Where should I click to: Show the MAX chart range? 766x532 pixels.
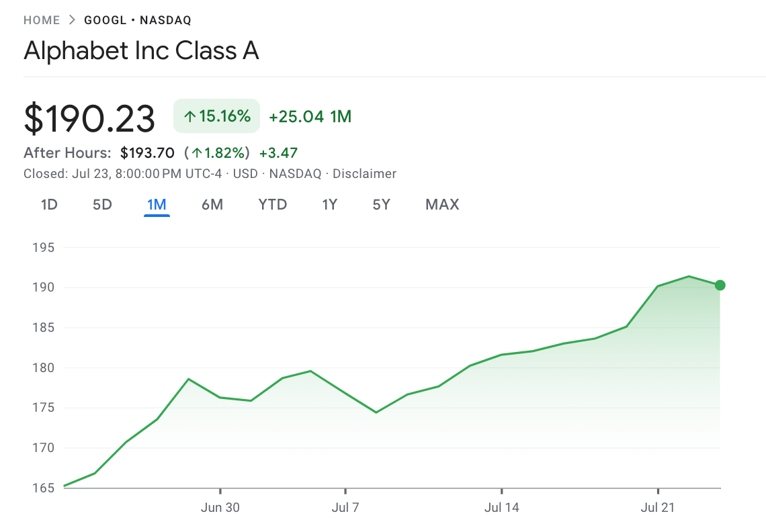442,204
